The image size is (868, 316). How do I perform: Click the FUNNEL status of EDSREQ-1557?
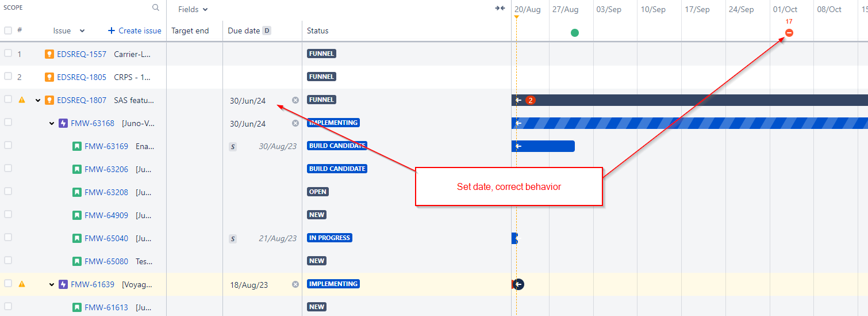tap(321, 54)
